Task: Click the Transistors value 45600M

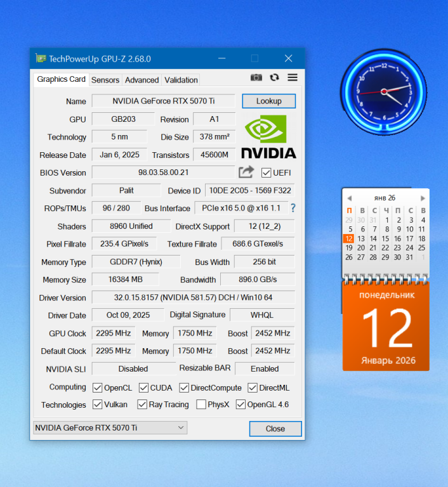Action: point(214,155)
